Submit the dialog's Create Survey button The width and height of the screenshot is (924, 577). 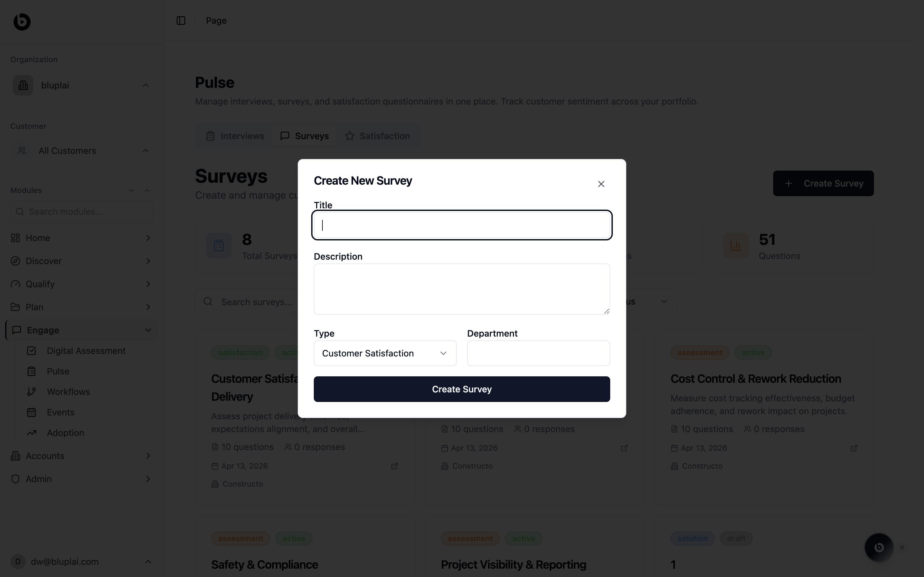(462, 389)
